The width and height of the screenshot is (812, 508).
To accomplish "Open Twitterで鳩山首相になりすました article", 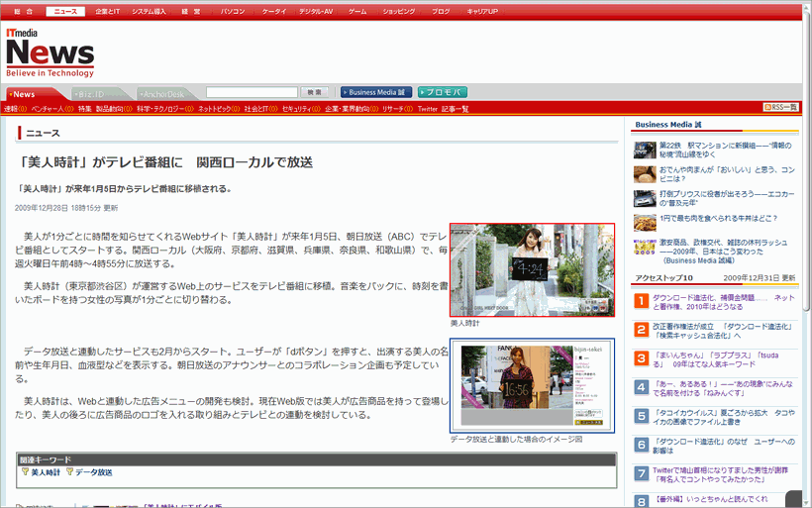I will pyautogui.click(x=720, y=474).
